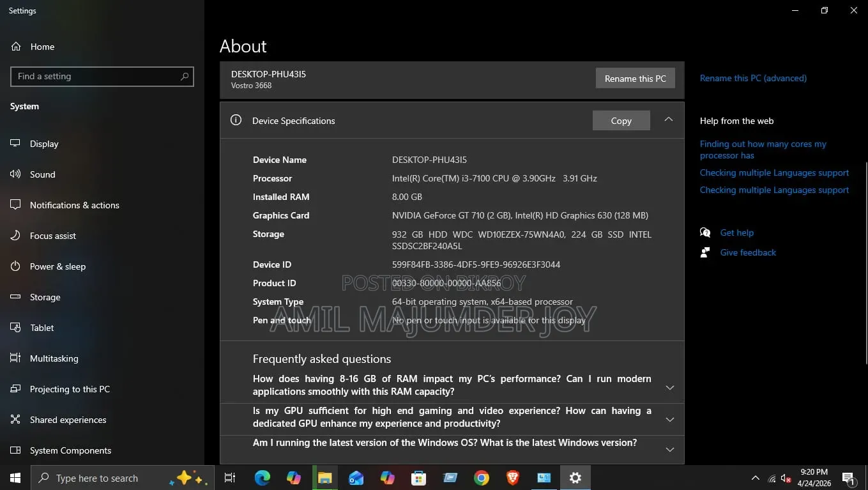
Task: Open Task View from the taskbar
Action: click(x=230, y=478)
